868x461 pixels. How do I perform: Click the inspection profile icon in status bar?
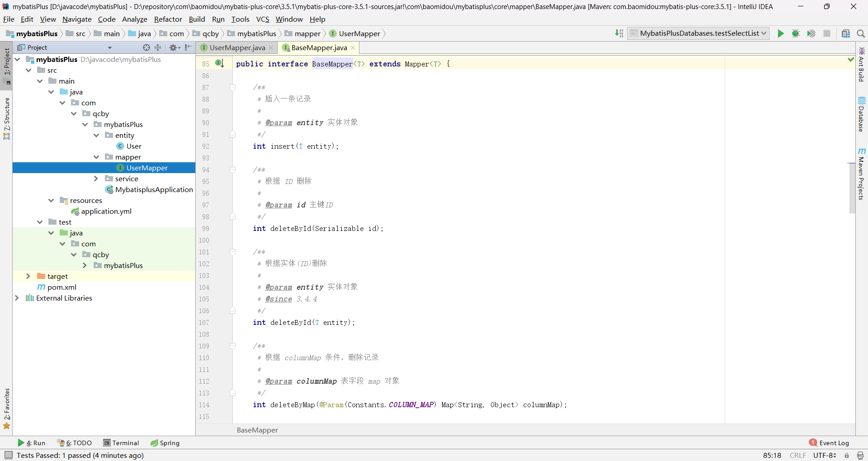coord(860,456)
